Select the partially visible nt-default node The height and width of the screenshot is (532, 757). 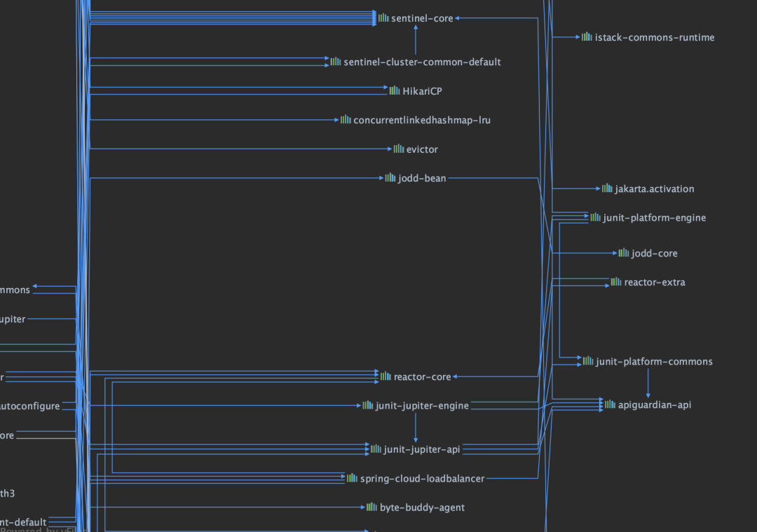click(x=23, y=522)
